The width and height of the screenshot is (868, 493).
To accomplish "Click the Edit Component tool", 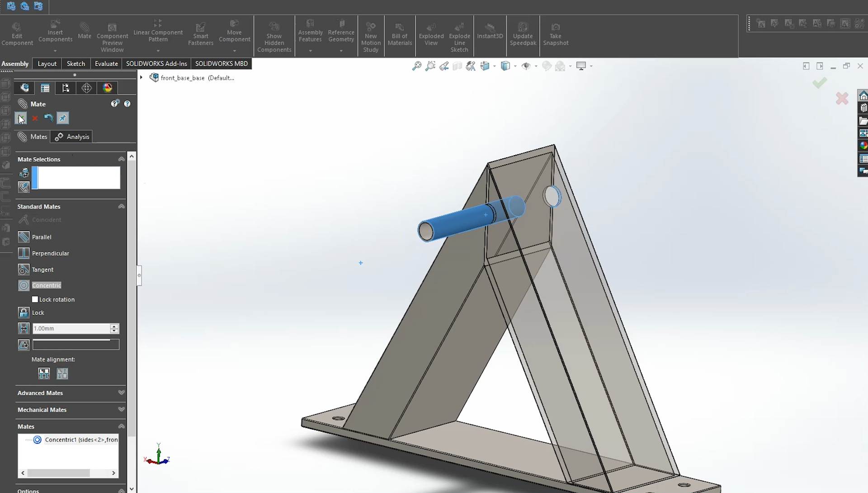I will pyautogui.click(x=17, y=34).
